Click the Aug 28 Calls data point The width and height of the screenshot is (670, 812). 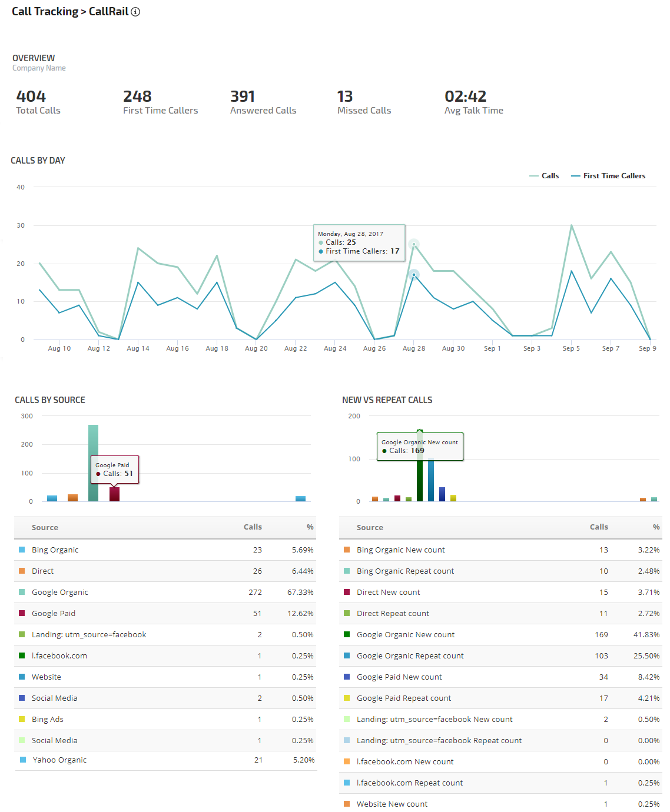pyautogui.click(x=414, y=244)
